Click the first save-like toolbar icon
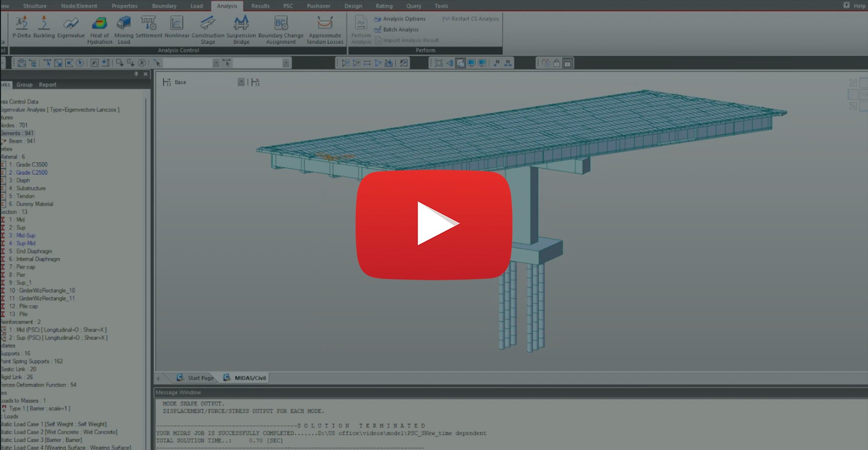Viewport: 868px width, 450px height. (21, 63)
